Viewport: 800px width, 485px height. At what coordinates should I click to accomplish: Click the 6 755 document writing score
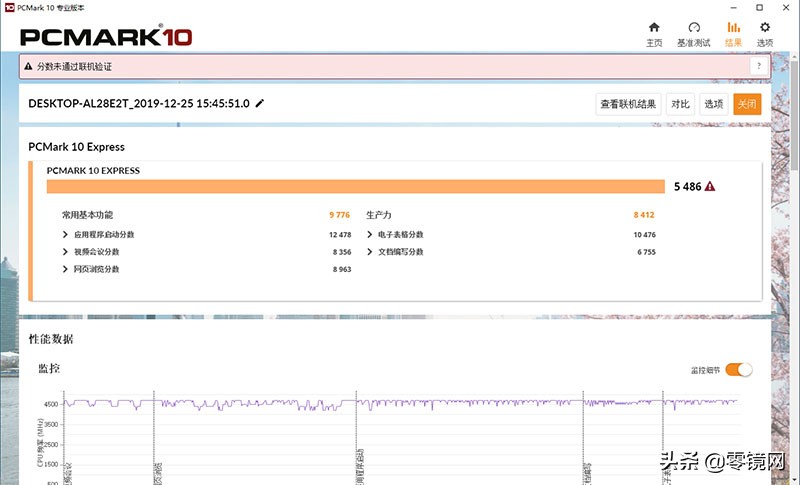click(646, 252)
